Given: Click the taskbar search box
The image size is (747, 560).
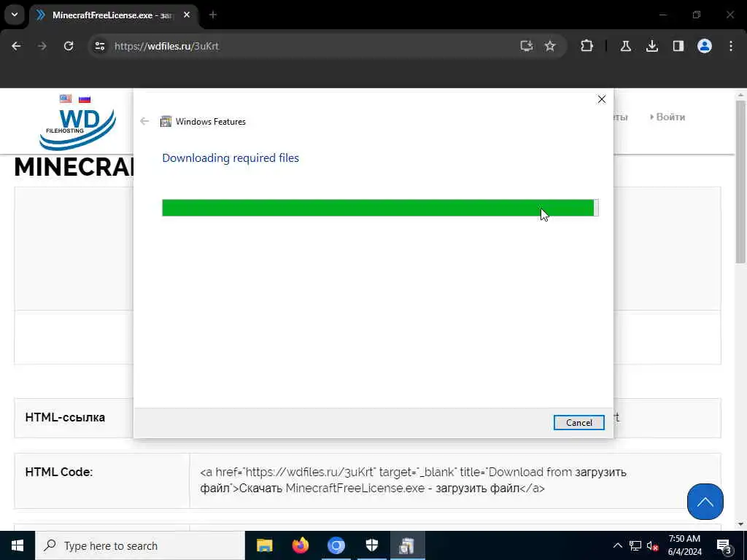Looking at the screenshot, I should [x=140, y=545].
